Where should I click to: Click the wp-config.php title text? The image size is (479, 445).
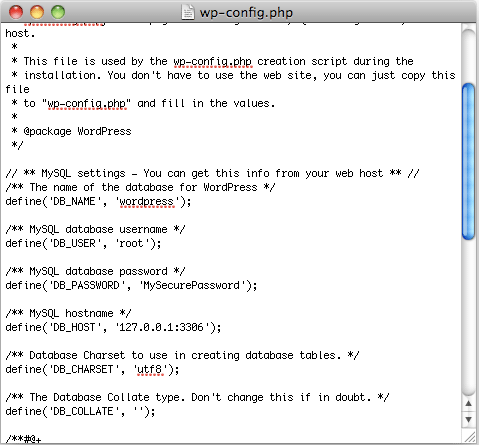point(246,13)
